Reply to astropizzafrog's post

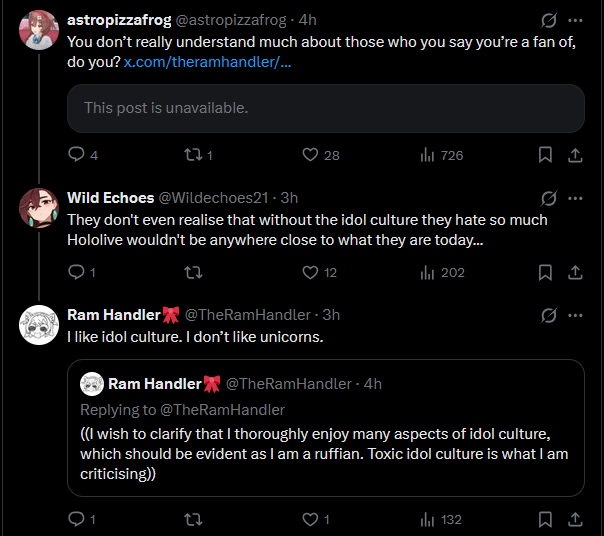click(x=76, y=155)
